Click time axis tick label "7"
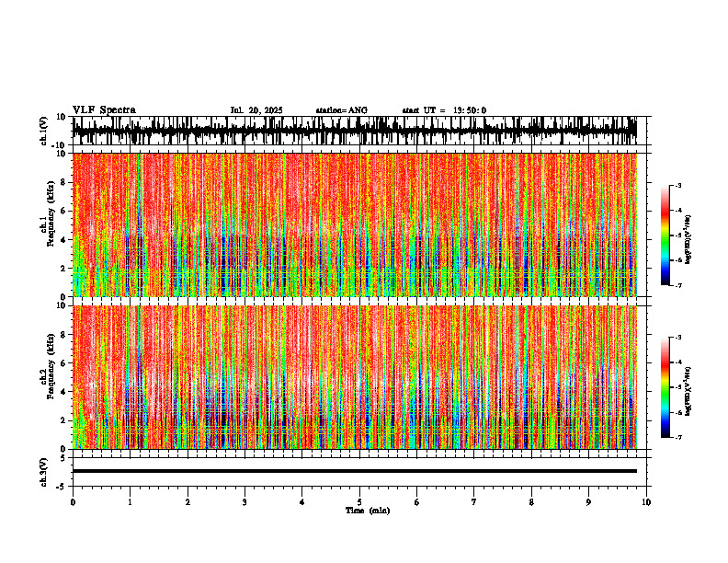The image size is (728, 563). [474, 502]
